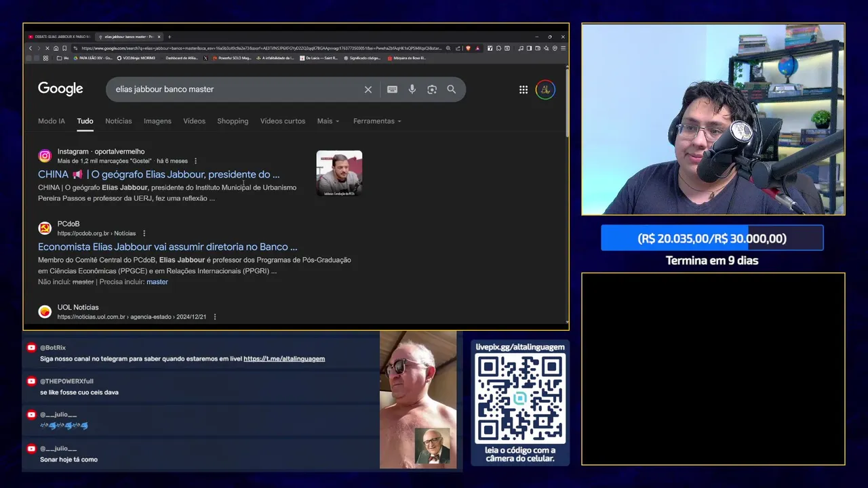Open the Significado código bookmark

[362, 58]
